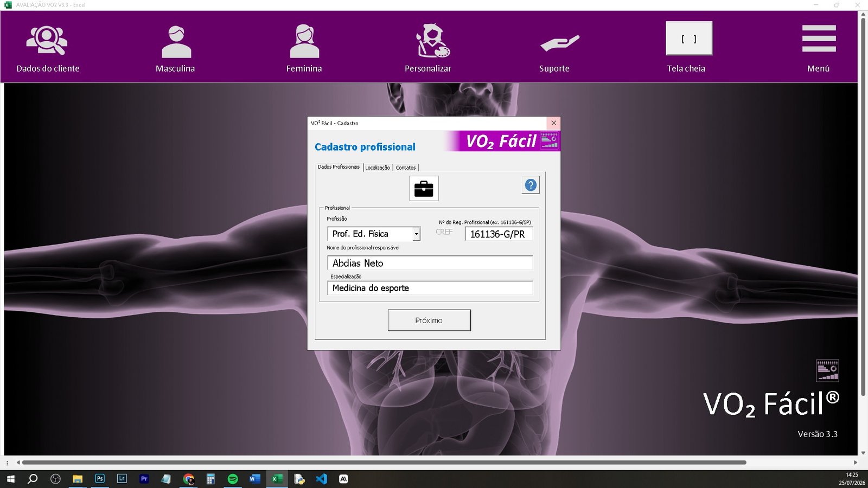Switch to the Contatos tab
Viewport: 868px width, 488px height.
[406, 168]
